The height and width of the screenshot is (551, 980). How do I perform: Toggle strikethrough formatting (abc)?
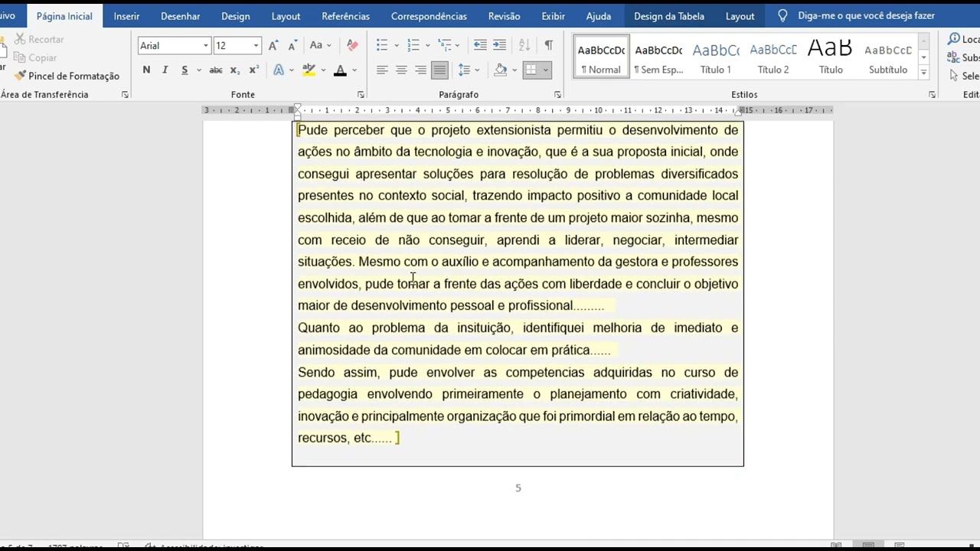tap(216, 70)
